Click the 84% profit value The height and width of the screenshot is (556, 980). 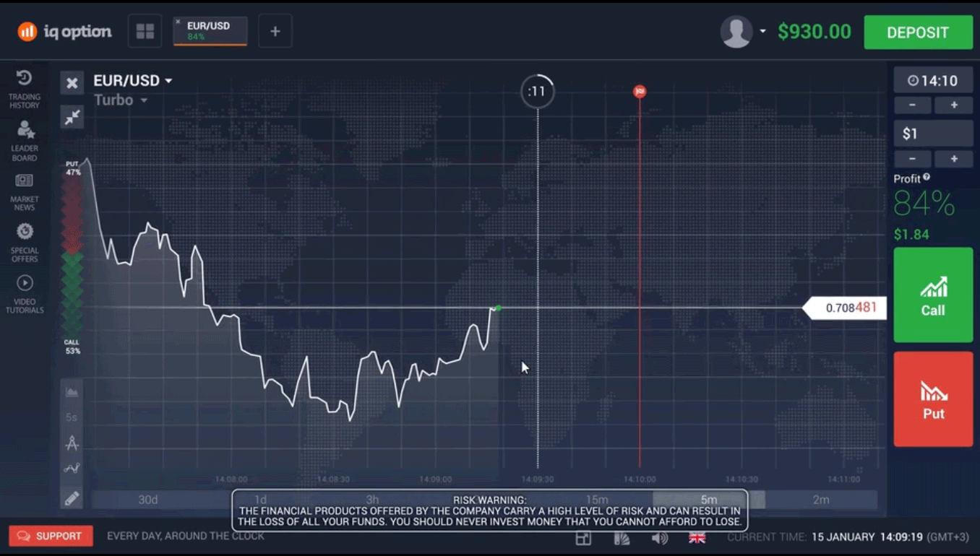(x=924, y=204)
